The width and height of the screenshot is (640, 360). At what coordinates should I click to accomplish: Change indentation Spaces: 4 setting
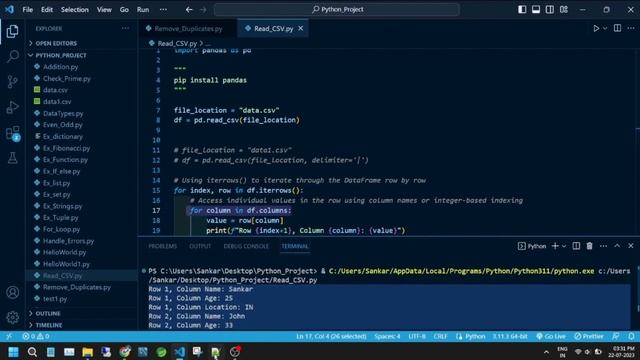tap(387, 336)
